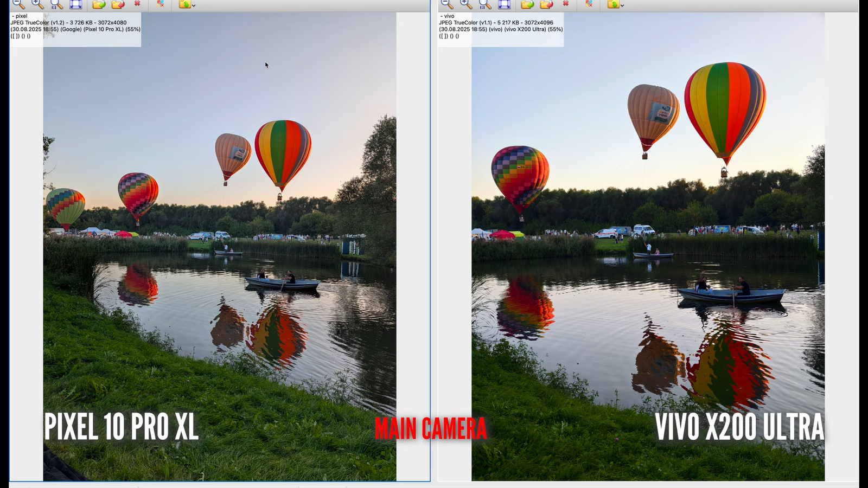
Task: Click the balloon photo in the vivo window
Action: 648,247
